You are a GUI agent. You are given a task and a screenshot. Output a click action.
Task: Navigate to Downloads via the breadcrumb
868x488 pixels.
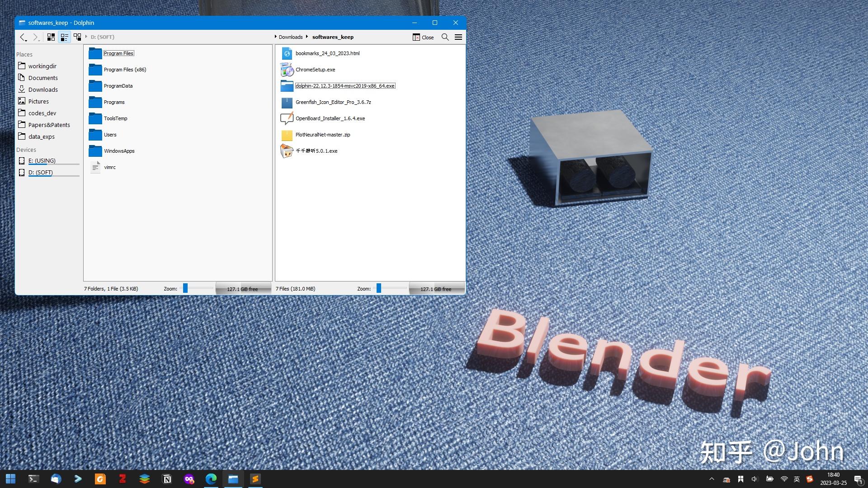click(x=291, y=37)
